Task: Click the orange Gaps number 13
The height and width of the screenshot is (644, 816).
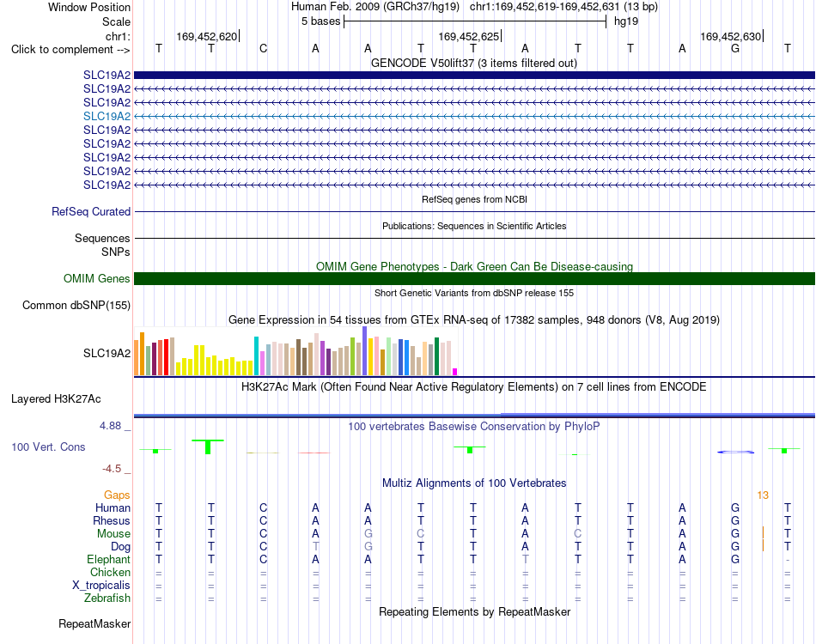Action: point(763,495)
